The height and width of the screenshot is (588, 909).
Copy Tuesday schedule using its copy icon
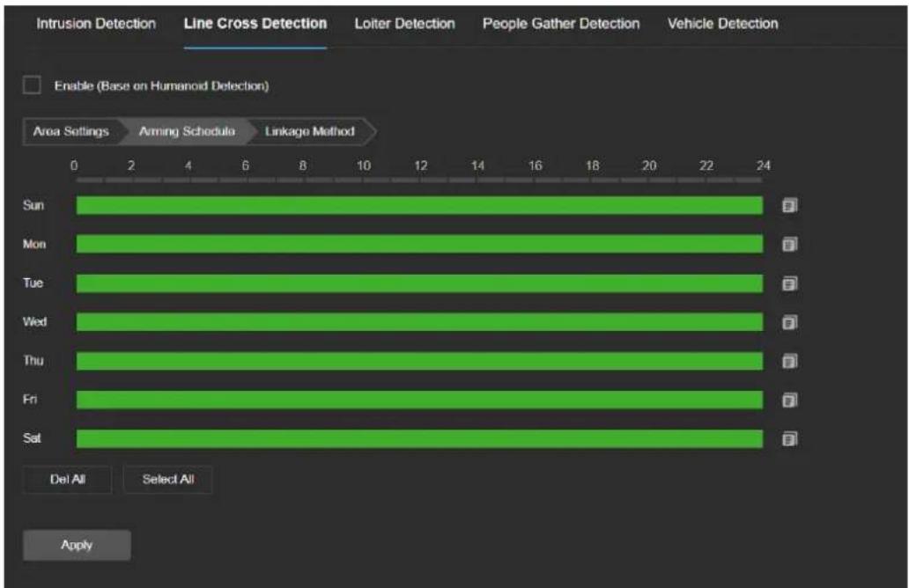pos(789,283)
